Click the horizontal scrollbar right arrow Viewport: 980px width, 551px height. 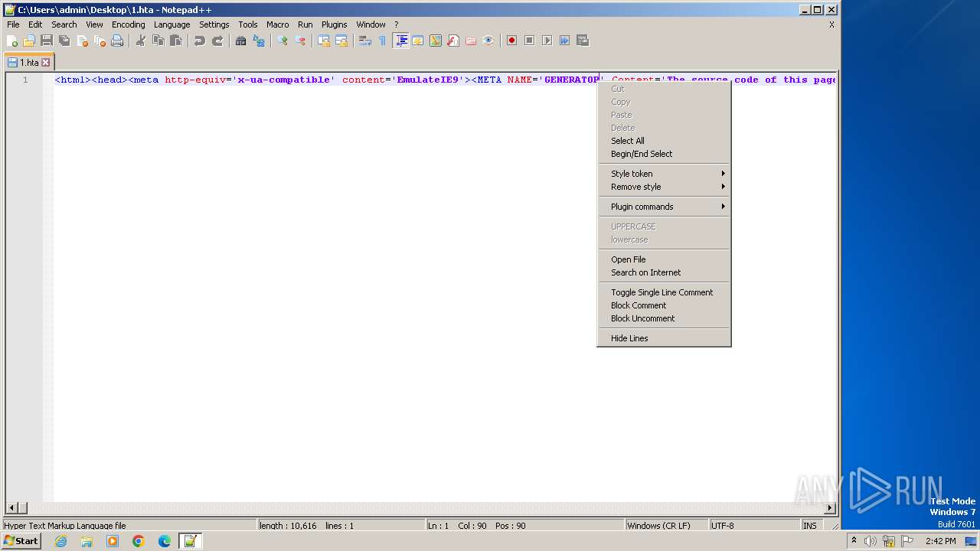830,508
